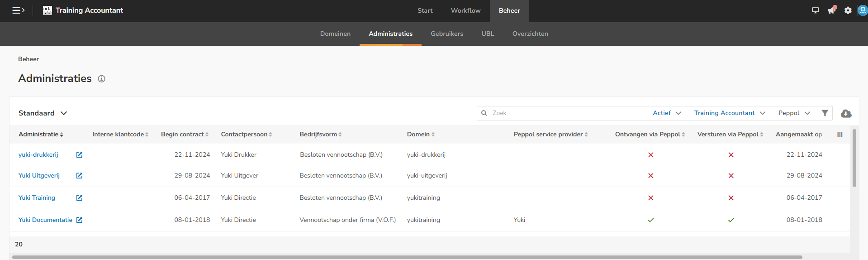Click green check under Ontvangen for Yuki Documentatie
The width and height of the screenshot is (868, 260).
click(651, 220)
